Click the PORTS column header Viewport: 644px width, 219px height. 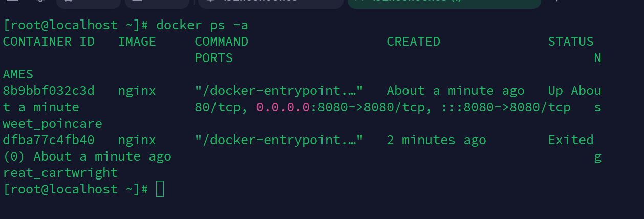coord(213,58)
